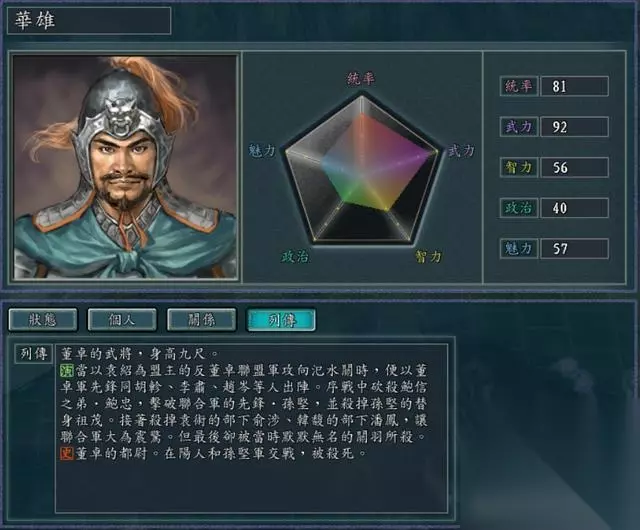
Task: Select the 統率 stat label
Action: point(519,86)
